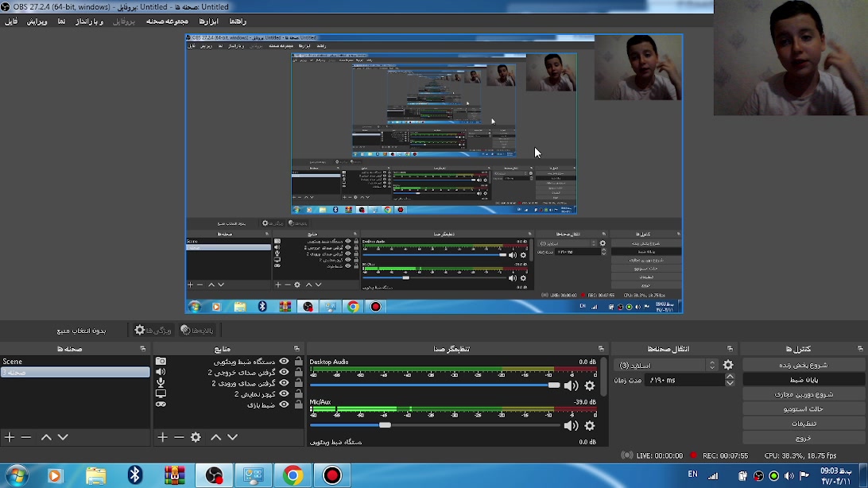Image resolution: width=868 pixels, height=488 pixels.
Task: Toggle visibility of ضبط بازی source
Action: tap(284, 405)
